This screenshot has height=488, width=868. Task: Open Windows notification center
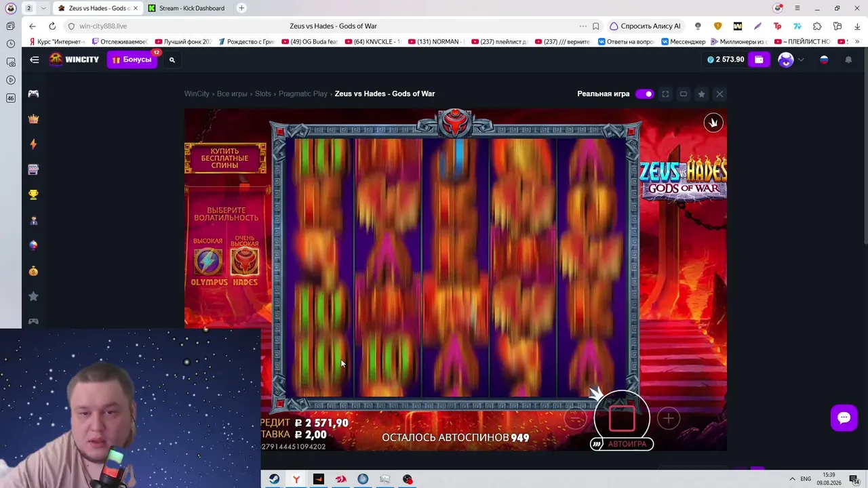(x=854, y=479)
